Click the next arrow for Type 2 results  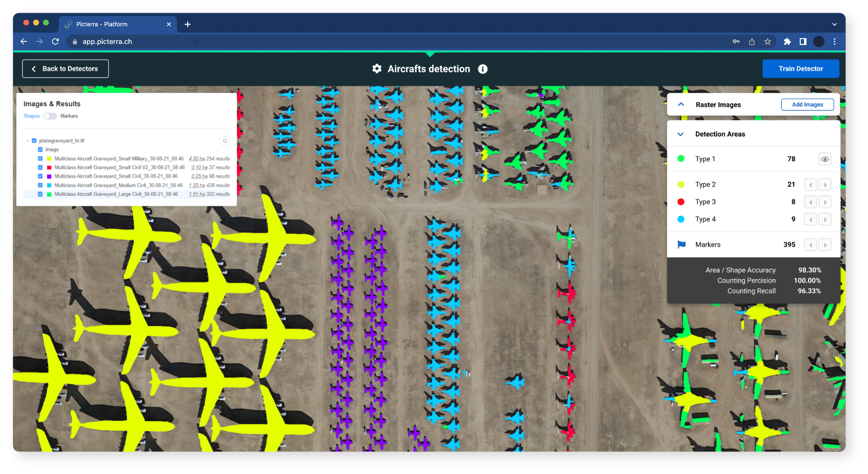click(x=825, y=185)
